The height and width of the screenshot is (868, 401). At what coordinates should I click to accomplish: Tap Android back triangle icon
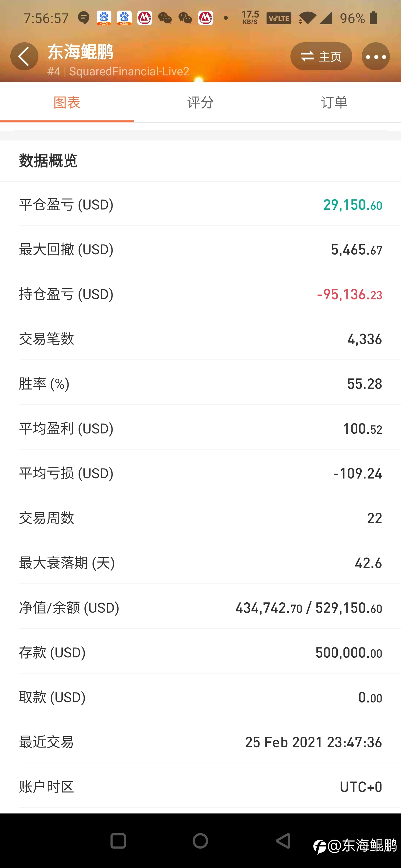tap(283, 841)
